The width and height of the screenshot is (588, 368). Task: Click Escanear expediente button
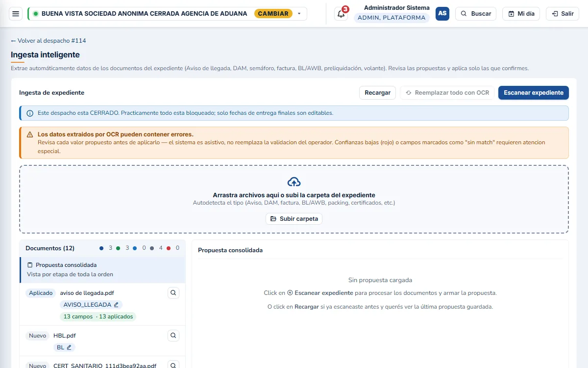click(534, 93)
